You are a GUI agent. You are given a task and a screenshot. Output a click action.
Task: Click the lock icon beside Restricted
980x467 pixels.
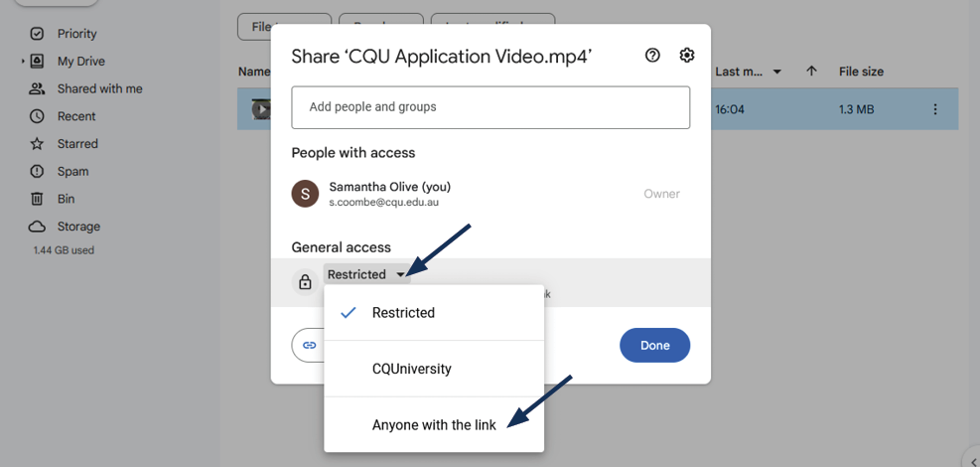pos(306,282)
